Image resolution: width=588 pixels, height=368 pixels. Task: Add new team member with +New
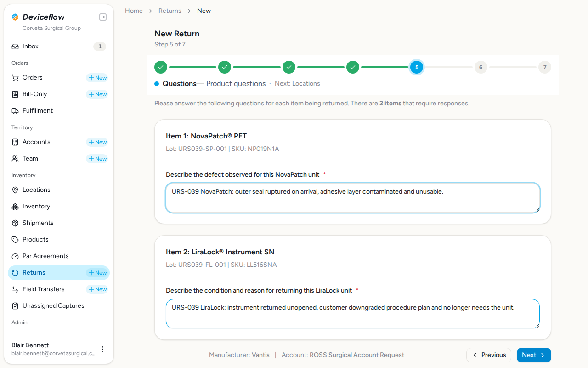97,159
